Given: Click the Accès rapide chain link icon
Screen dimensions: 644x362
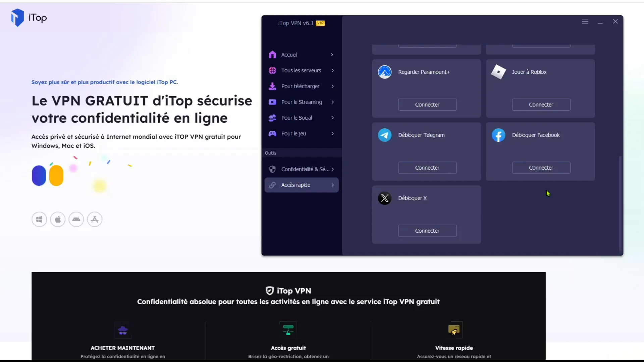Looking at the screenshot, I should (x=272, y=185).
